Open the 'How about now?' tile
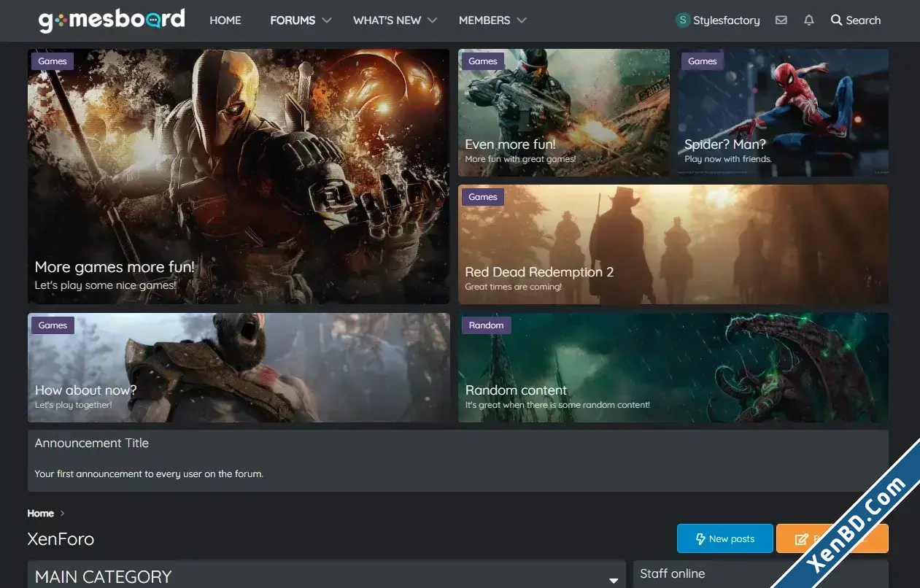 coord(239,368)
